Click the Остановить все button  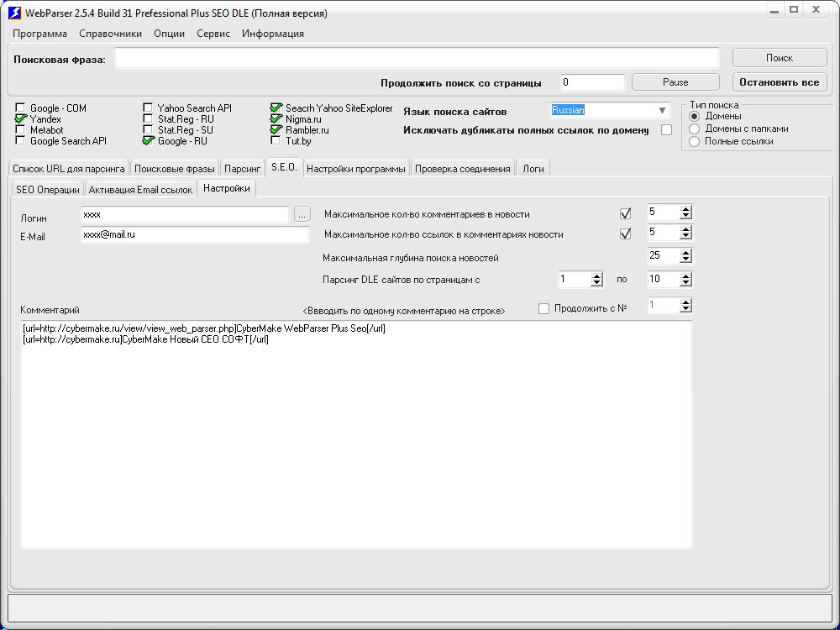click(x=780, y=82)
